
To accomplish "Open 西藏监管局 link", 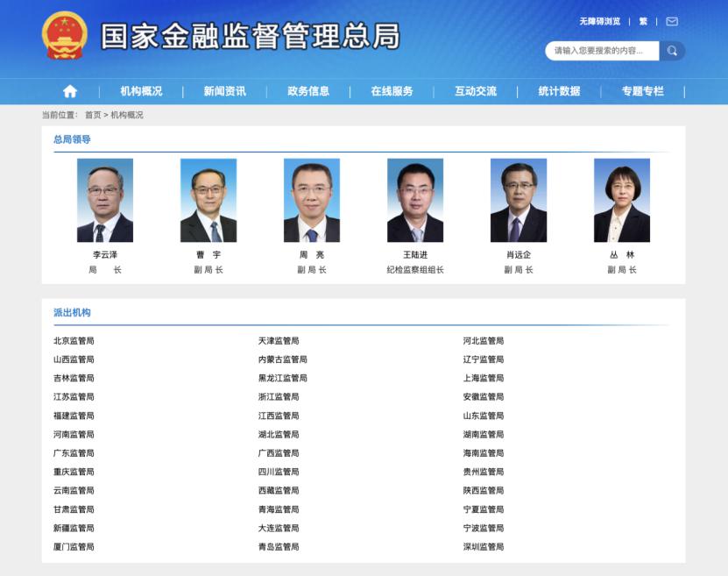I will coord(279,490).
